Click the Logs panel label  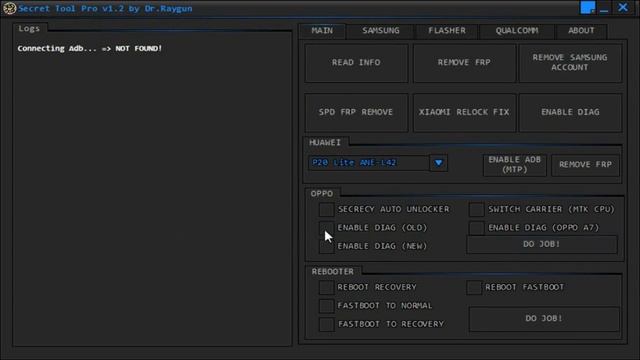[29, 29]
